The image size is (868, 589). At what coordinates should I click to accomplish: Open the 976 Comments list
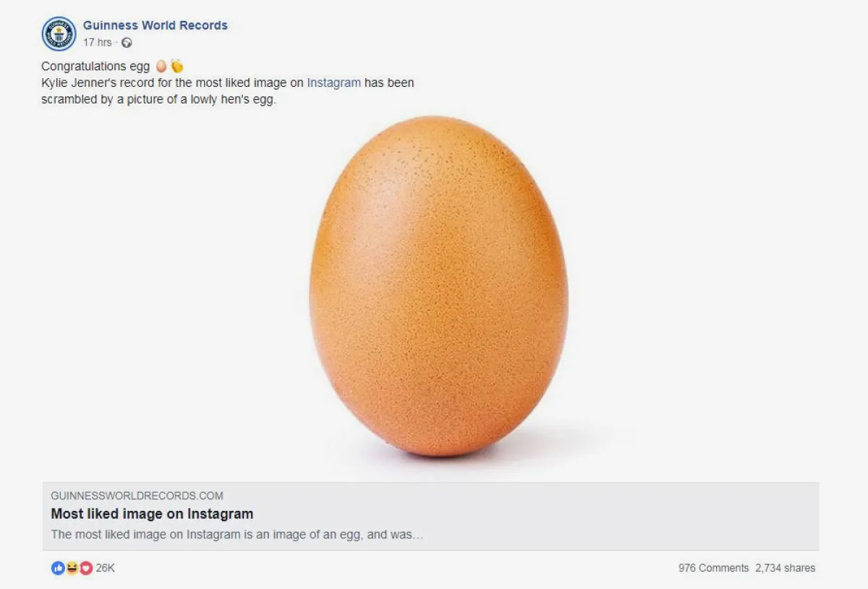click(713, 568)
